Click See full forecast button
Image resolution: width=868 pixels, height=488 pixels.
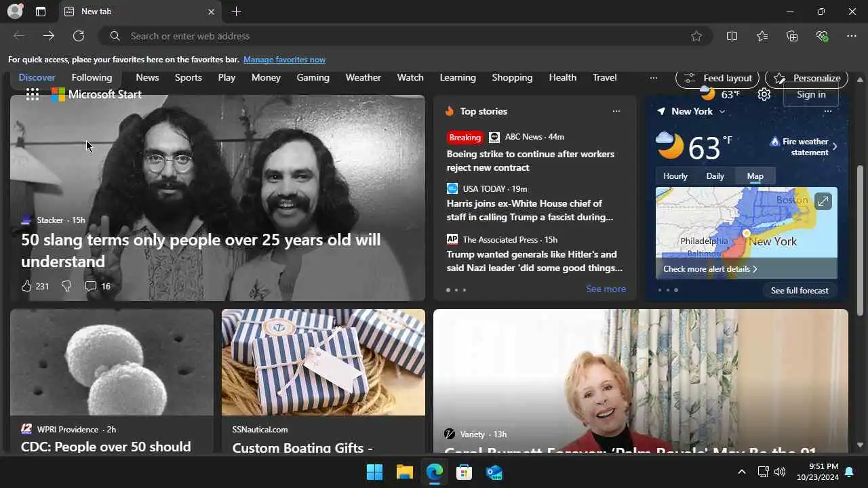[800, 290]
